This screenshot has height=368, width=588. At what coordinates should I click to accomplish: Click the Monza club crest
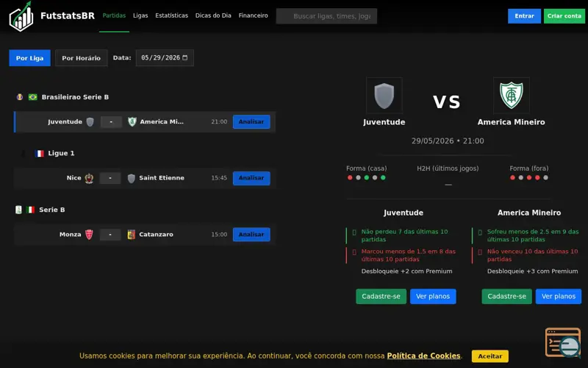pyautogui.click(x=89, y=234)
